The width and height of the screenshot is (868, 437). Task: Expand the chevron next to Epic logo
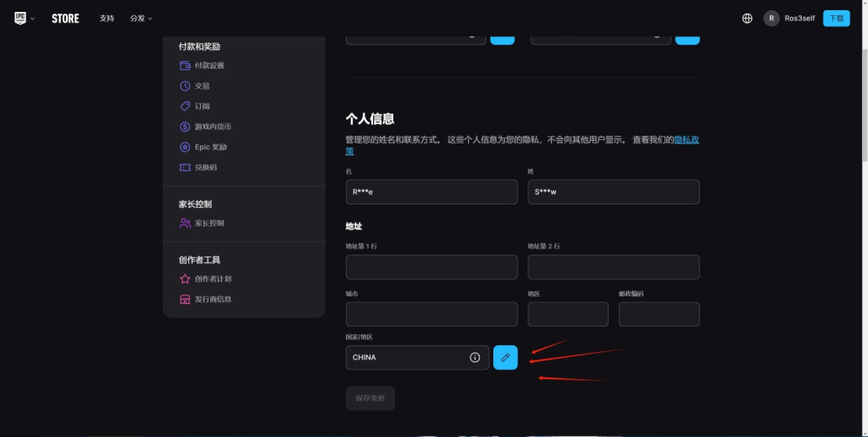click(x=33, y=19)
